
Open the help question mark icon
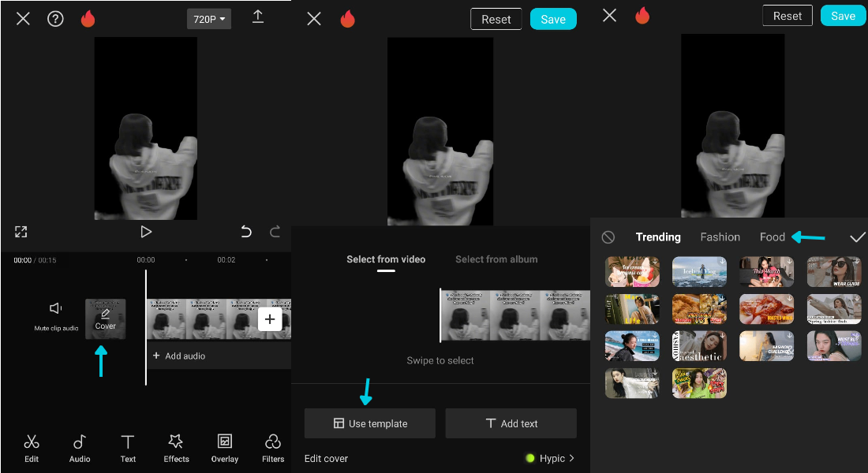click(x=55, y=20)
